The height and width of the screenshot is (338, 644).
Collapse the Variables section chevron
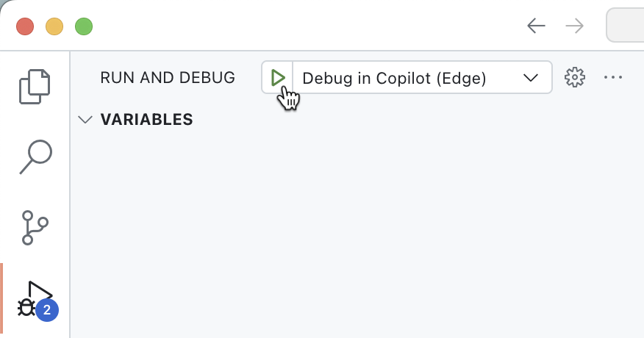coord(86,120)
